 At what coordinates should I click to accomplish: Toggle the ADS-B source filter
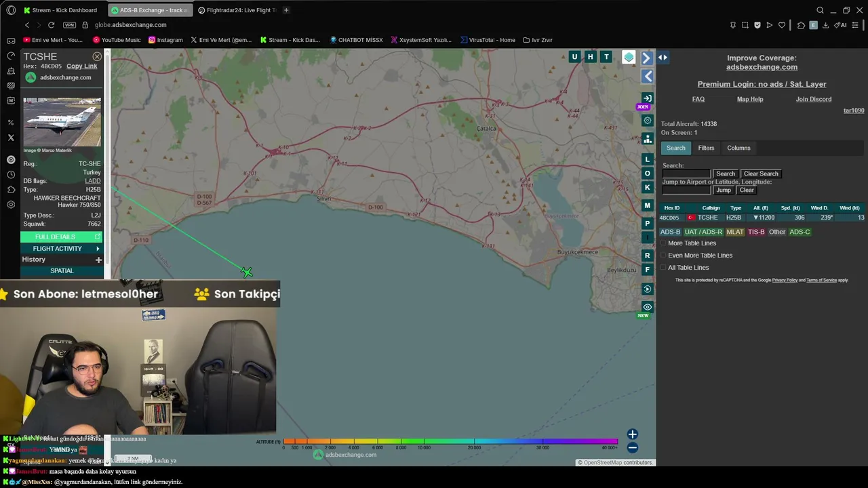pos(670,232)
